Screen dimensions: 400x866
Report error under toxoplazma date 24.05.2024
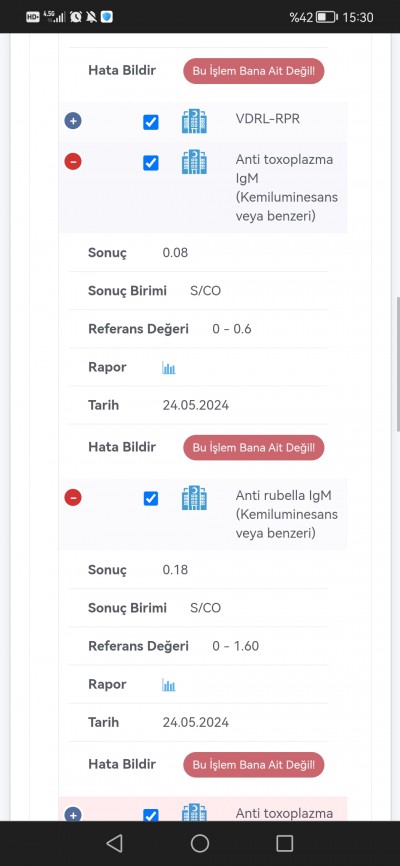tap(254, 447)
